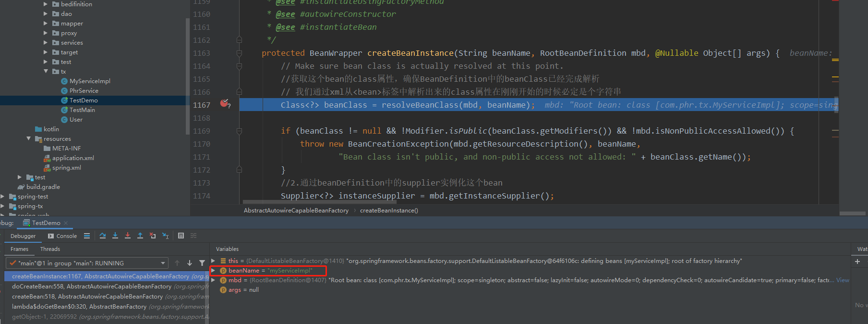This screenshot has width=868, height=324.
Task: Switch to the Console tab
Action: 62,236
